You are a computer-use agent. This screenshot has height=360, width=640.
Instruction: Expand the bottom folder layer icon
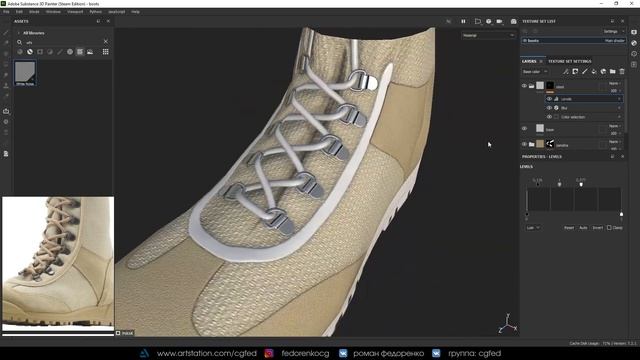(531, 144)
